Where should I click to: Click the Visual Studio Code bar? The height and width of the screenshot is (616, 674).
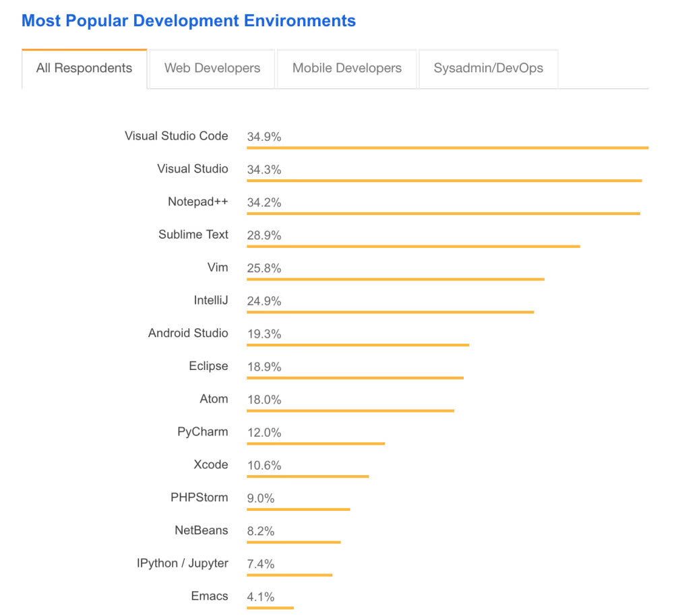[x=448, y=148]
